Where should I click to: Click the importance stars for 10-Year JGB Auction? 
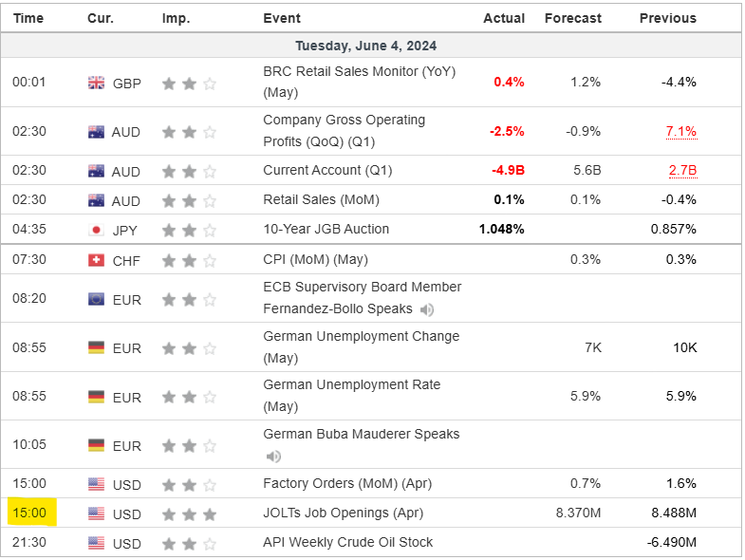[x=189, y=230]
